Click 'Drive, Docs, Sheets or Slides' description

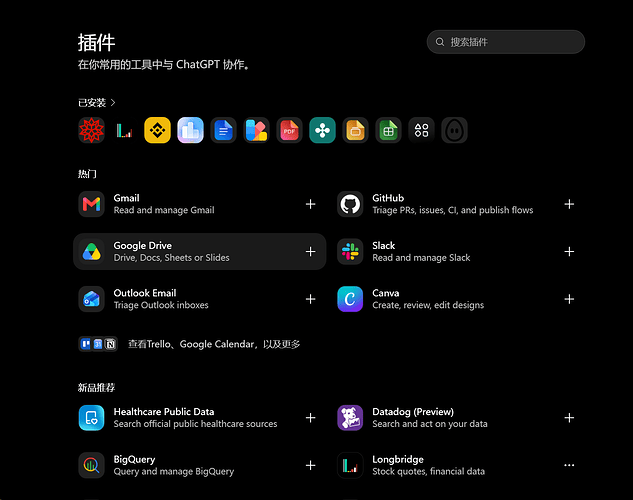(x=172, y=257)
